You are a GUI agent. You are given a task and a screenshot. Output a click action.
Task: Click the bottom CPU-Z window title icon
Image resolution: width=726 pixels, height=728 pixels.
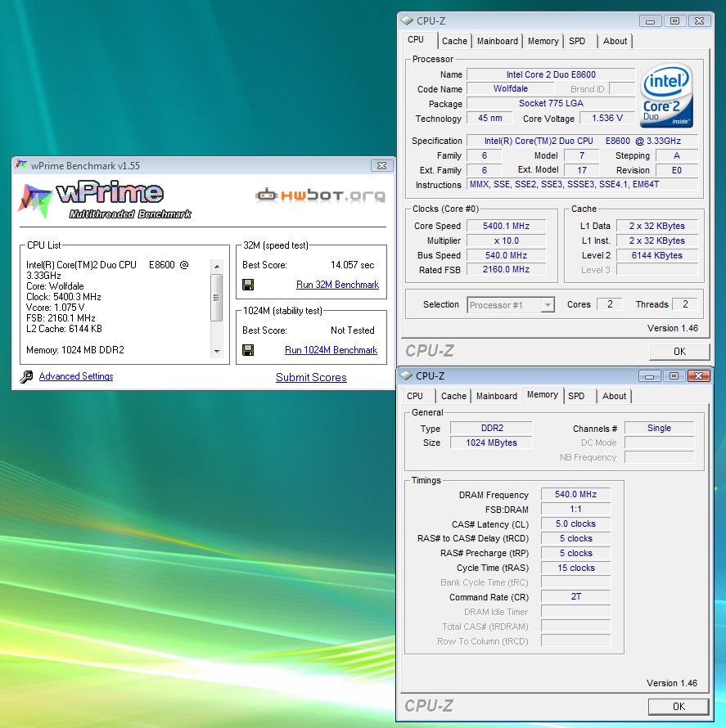coord(406,375)
